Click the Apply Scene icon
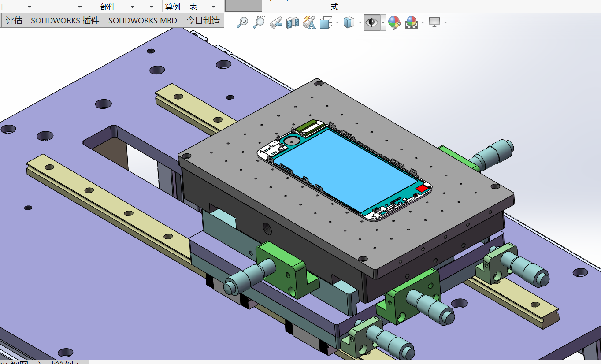The width and height of the screenshot is (601, 364). [x=412, y=22]
